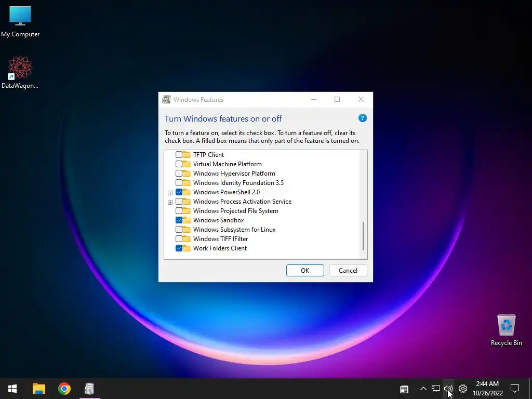This screenshot has height=399, width=532.
Task: Select the Recycle Bin desktop icon
Action: tap(506, 330)
